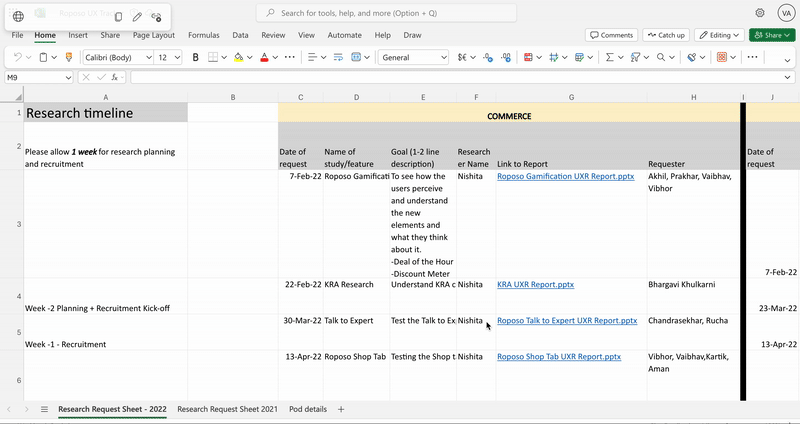Image resolution: width=800 pixels, height=424 pixels.
Task: Expand the Name Box dropdown for M9
Action: (x=68, y=78)
